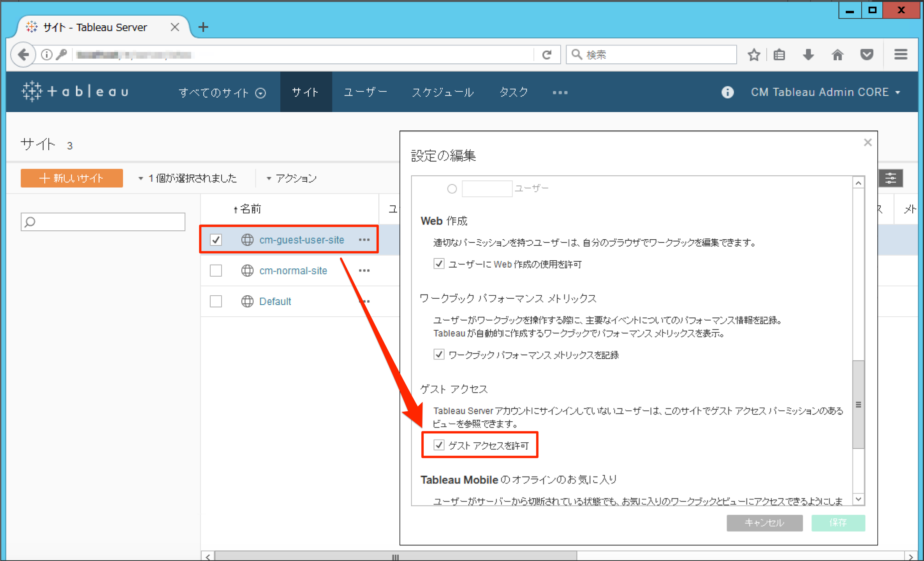Click the キャンセル cancel button
The image size is (924, 561).
coord(764,522)
